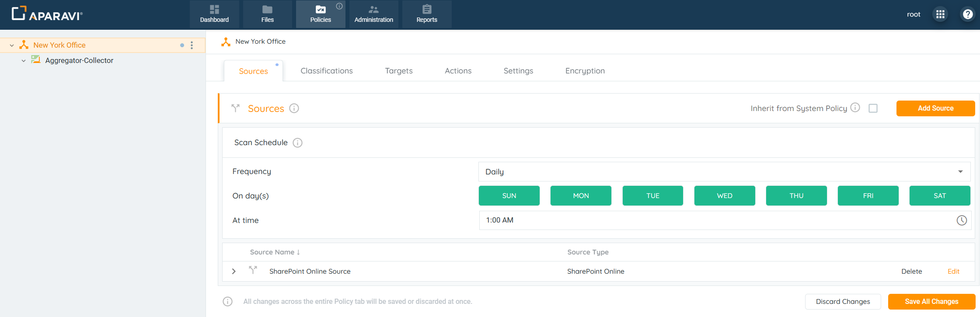Click the Add Source button

click(x=935, y=108)
